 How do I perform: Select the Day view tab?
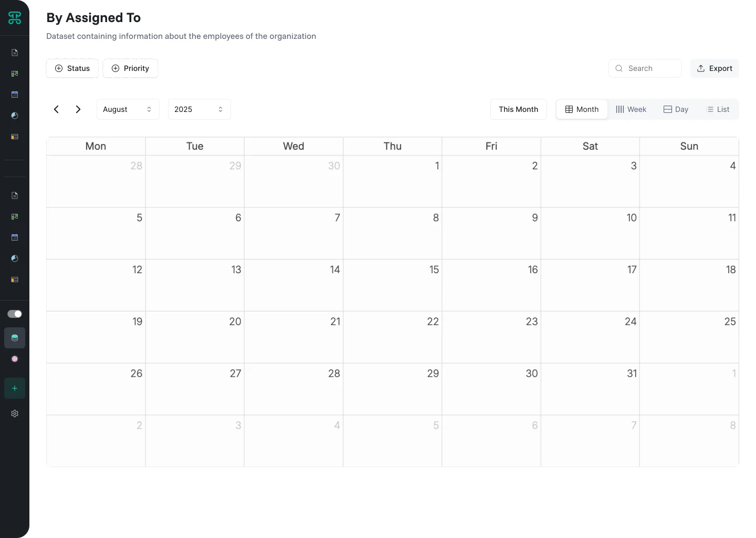[x=676, y=109]
